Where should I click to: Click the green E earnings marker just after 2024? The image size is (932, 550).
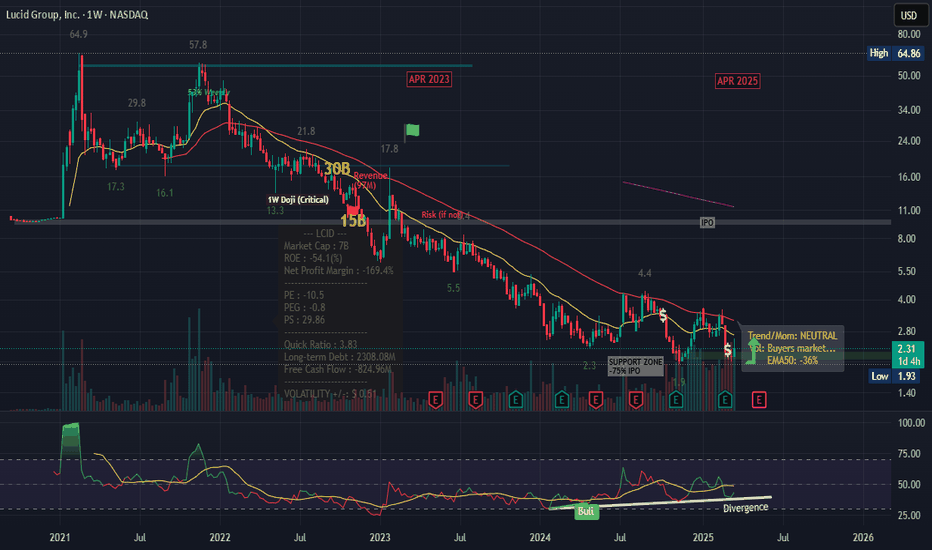point(562,400)
